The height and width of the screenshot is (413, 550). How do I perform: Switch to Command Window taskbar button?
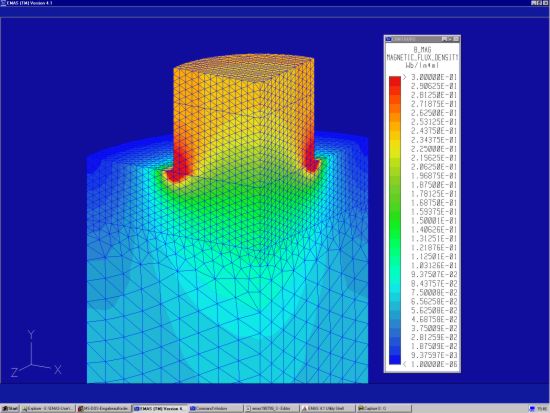point(216,409)
